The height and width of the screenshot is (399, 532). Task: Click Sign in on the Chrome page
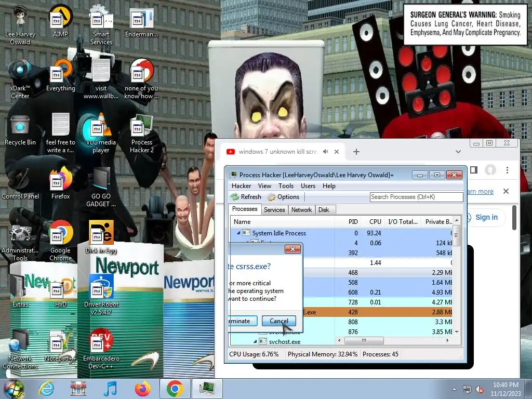click(x=486, y=217)
